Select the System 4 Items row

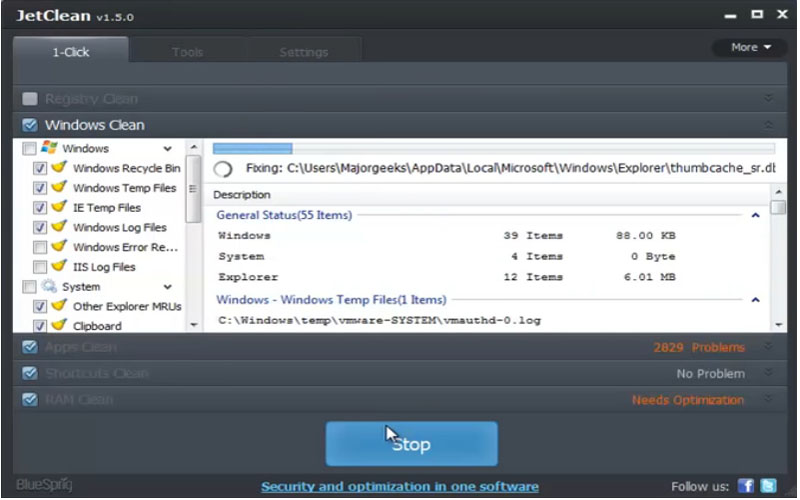446,257
